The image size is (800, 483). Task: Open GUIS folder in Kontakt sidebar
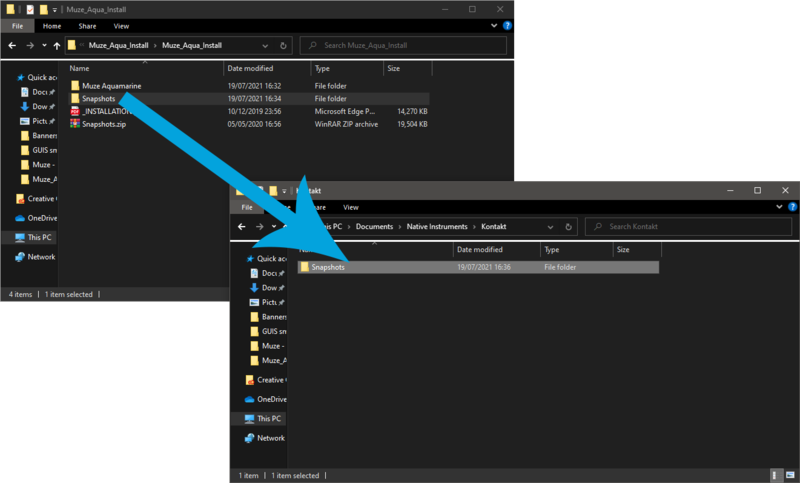pyautogui.click(x=268, y=332)
